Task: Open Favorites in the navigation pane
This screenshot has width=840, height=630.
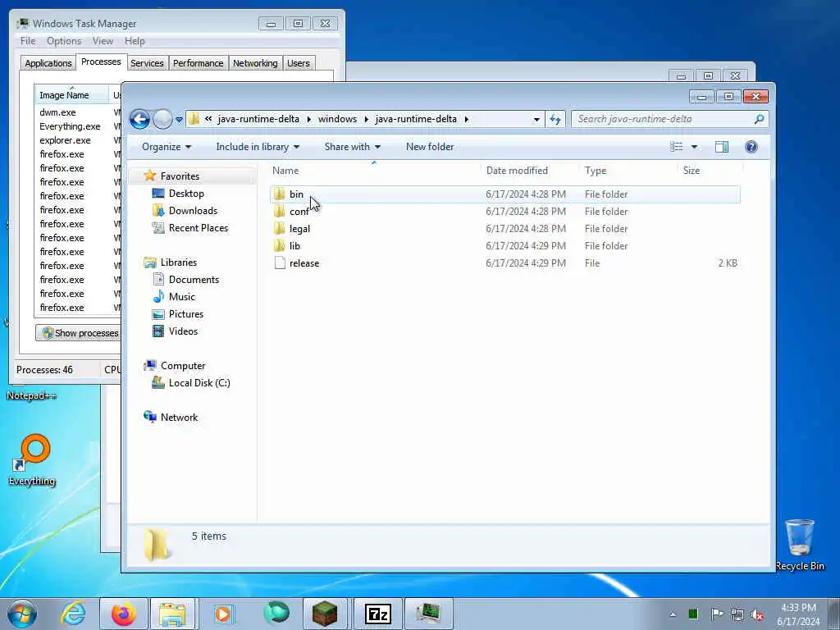Action: click(x=180, y=176)
